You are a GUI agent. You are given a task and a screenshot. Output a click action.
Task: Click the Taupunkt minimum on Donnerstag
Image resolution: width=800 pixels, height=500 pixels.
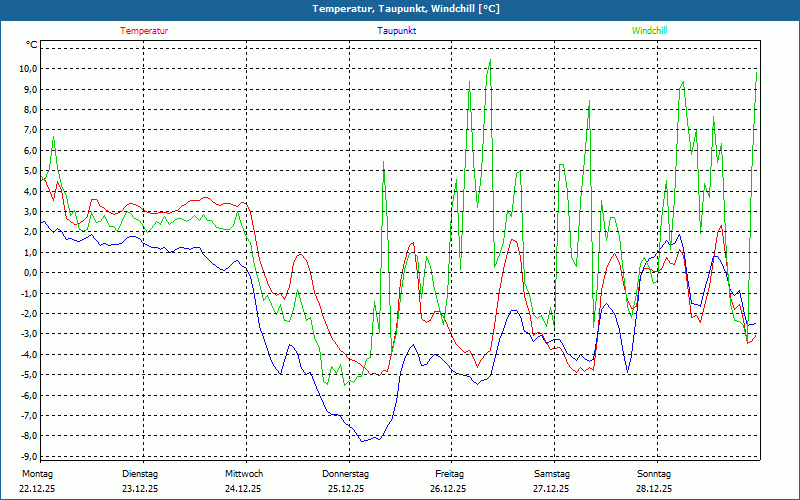click(365, 440)
